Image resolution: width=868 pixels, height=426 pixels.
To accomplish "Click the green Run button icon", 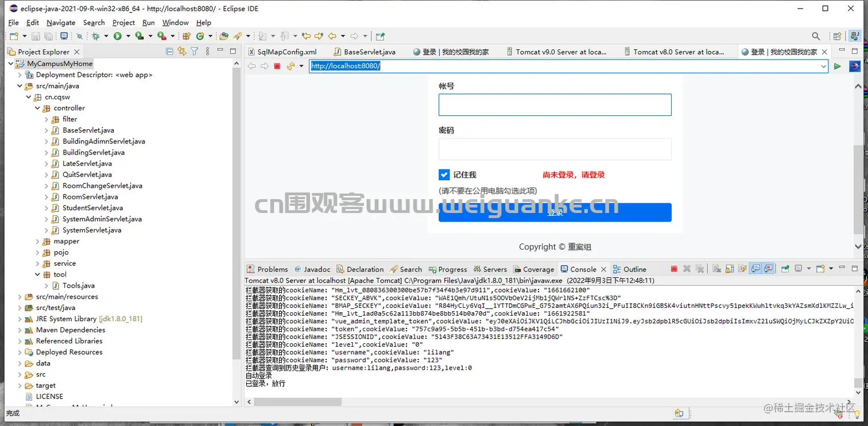I will [117, 36].
